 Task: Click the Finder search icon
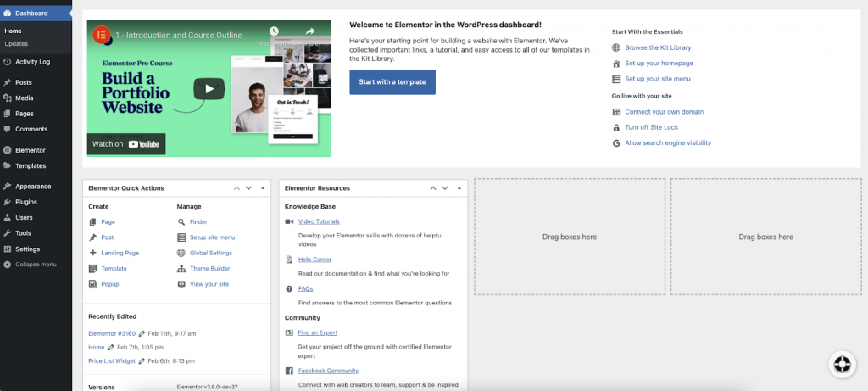tap(181, 221)
